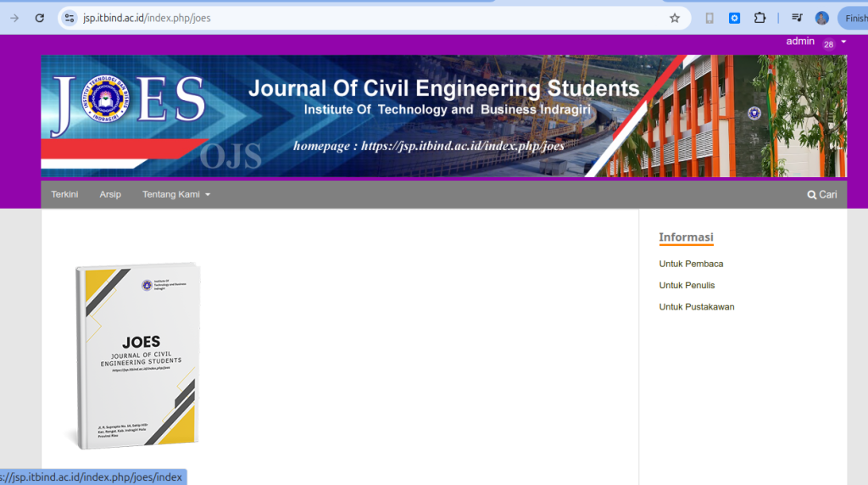The image size is (868, 485).
Task: Open the media control playlist icon
Action: [797, 19]
